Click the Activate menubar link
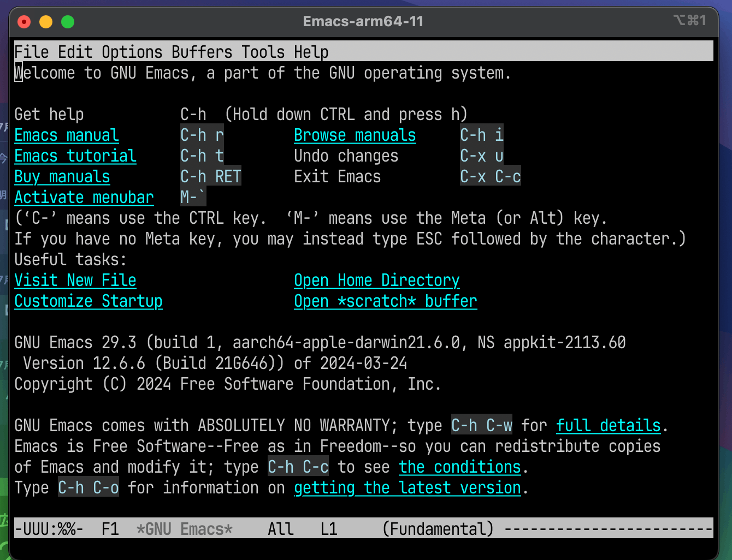This screenshot has width=732, height=560. (x=84, y=197)
